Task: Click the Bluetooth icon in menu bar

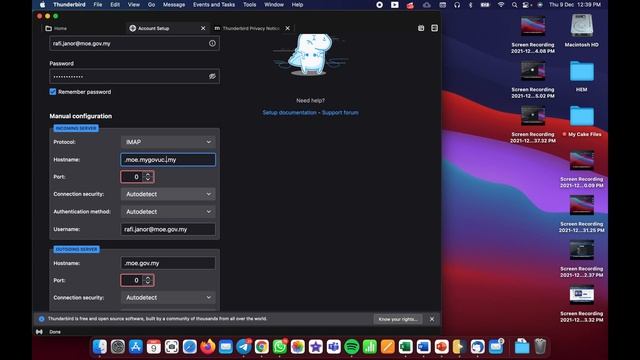Action: pyautogui.click(x=470, y=4)
